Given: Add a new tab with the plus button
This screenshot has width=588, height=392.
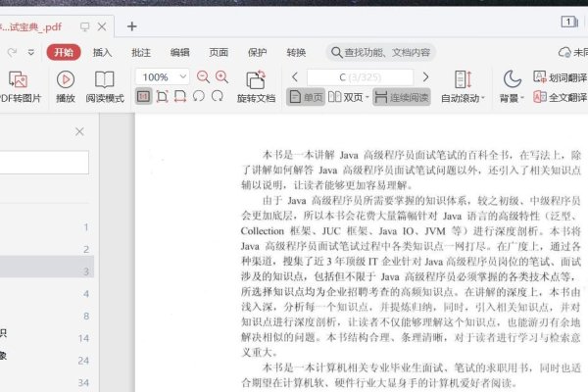Looking at the screenshot, I should pos(131,26).
